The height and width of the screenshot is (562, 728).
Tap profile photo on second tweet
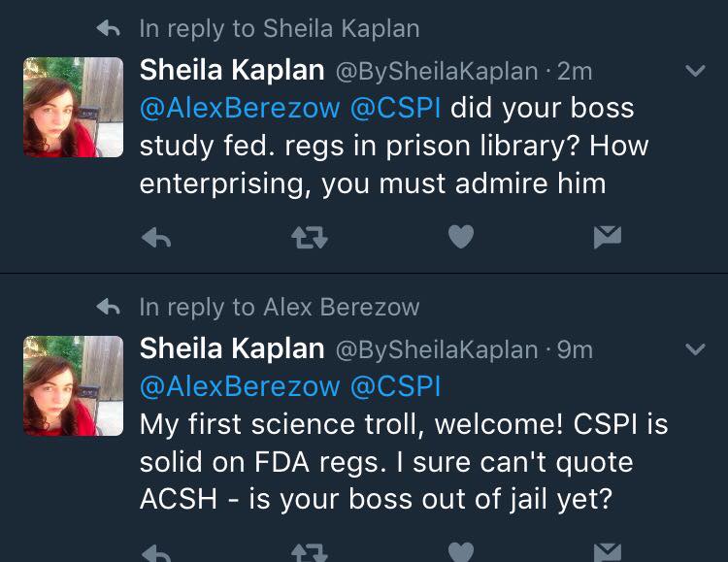click(x=74, y=385)
